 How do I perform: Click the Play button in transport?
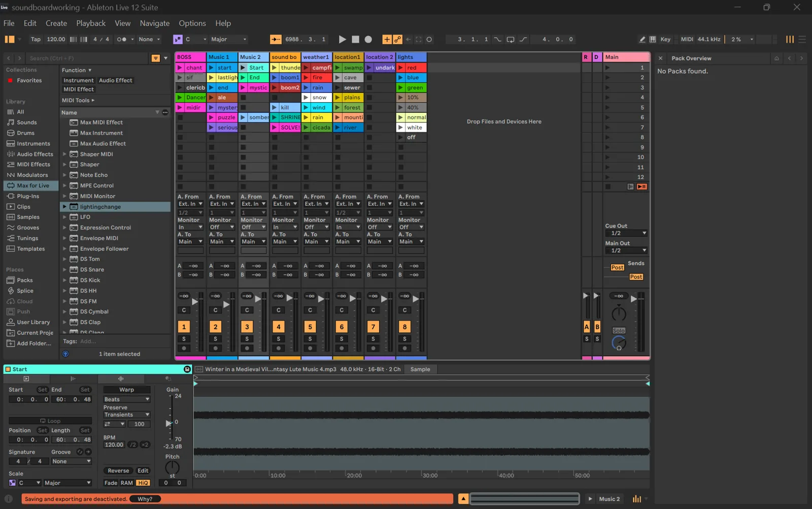click(x=342, y=39)
